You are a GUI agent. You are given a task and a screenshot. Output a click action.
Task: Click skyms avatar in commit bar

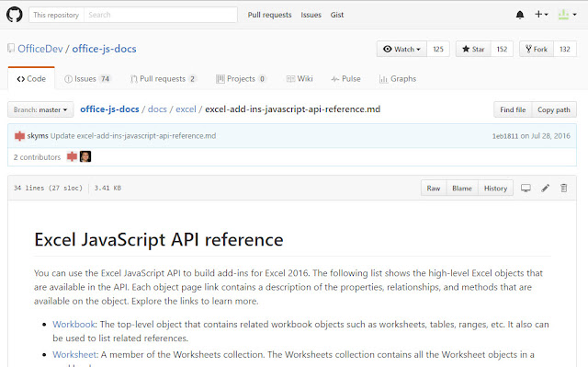coord(19,136)
